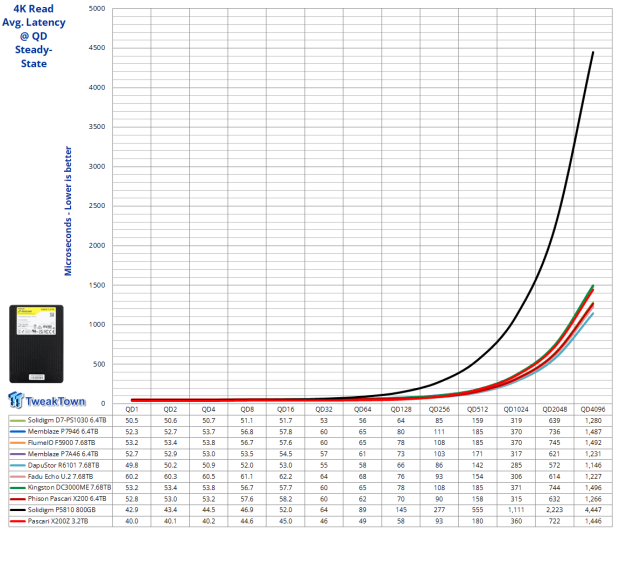Select the "DapuStor R6101 7.68TB" legend label

(63, 465)
